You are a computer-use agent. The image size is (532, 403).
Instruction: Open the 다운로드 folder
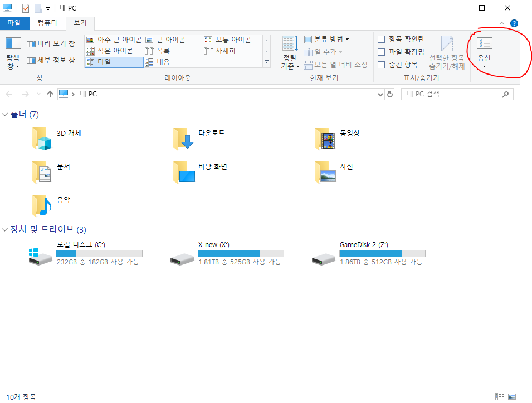point(199,138)
